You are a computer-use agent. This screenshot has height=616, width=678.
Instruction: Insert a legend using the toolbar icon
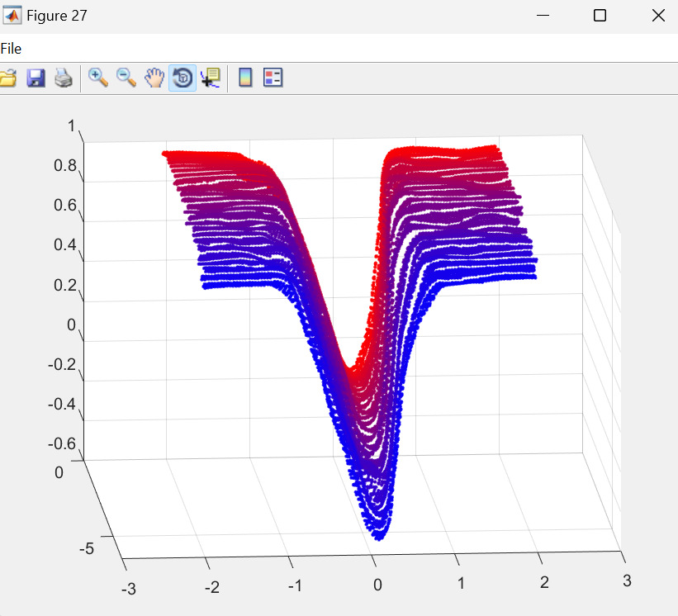click(x=273, y=78)
